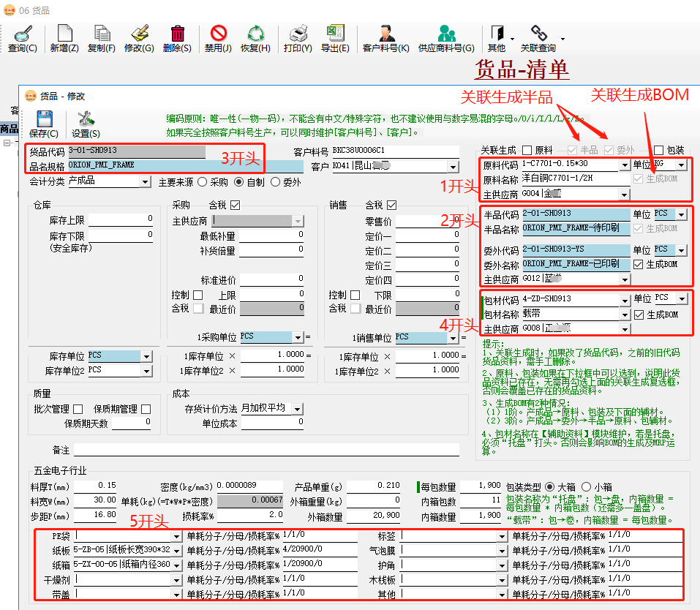The image size is (700, 610).
Task: Toggle 生成BOM for 委外代码 row
Action: (639, 264)
